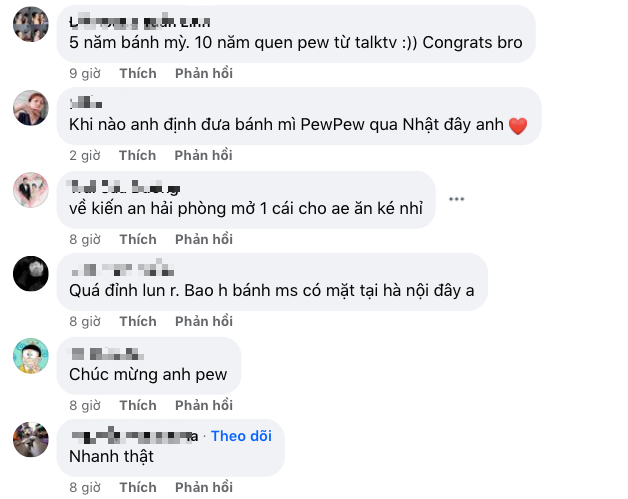This screenshot has width=628, height=499.
Task: Reply to the PewPew qua Nhật comment
Action: (203, 155)
